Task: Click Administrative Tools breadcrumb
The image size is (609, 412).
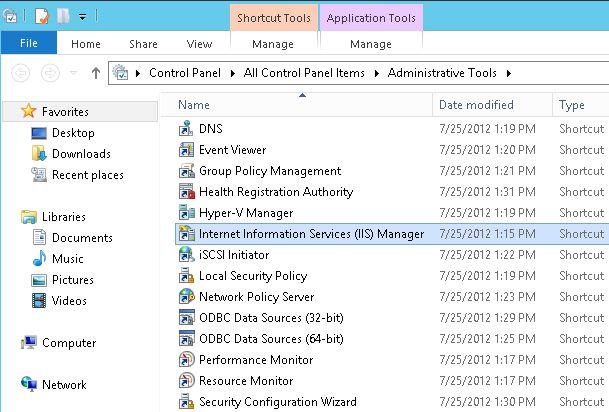Action: point(442,73)
